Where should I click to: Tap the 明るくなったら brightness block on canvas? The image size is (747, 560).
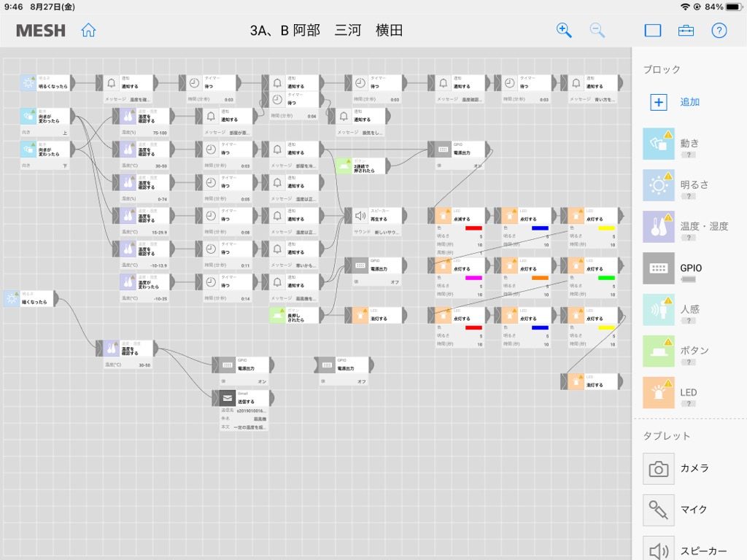[x=47, y=83]
